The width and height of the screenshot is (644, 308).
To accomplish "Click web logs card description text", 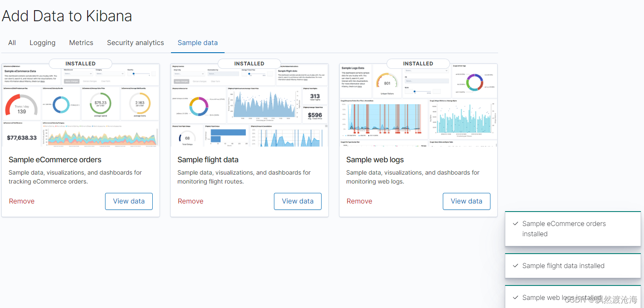I will point(413,177).
